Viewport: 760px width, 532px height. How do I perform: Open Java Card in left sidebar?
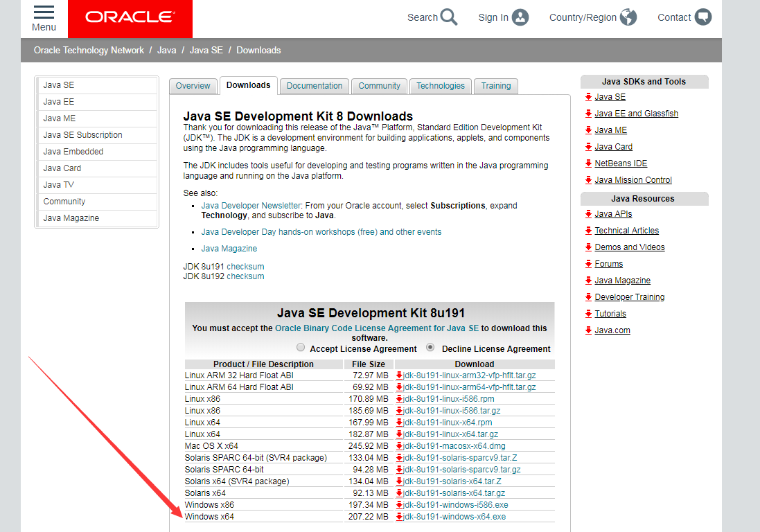98,168
